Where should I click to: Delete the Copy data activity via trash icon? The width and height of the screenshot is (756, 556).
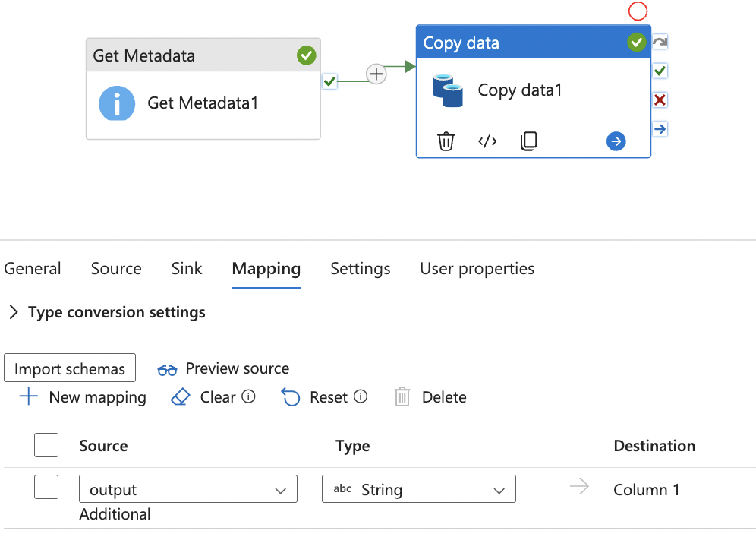click(x=446, y=141)
